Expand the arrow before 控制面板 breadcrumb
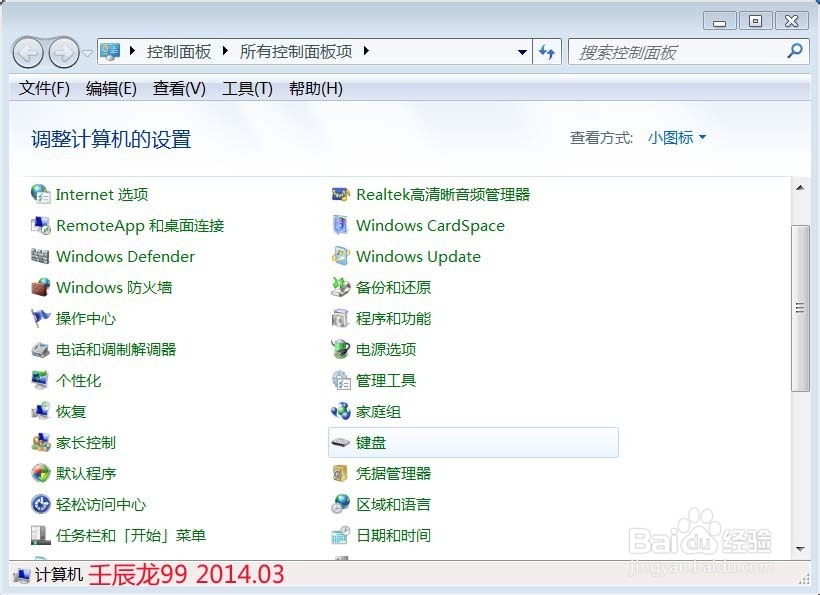 [132, 51]
